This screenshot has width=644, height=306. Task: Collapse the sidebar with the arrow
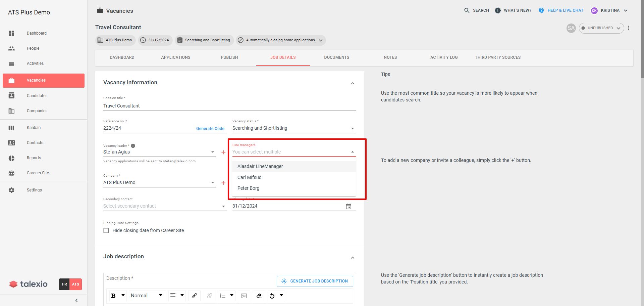click(x=76, y=300)
